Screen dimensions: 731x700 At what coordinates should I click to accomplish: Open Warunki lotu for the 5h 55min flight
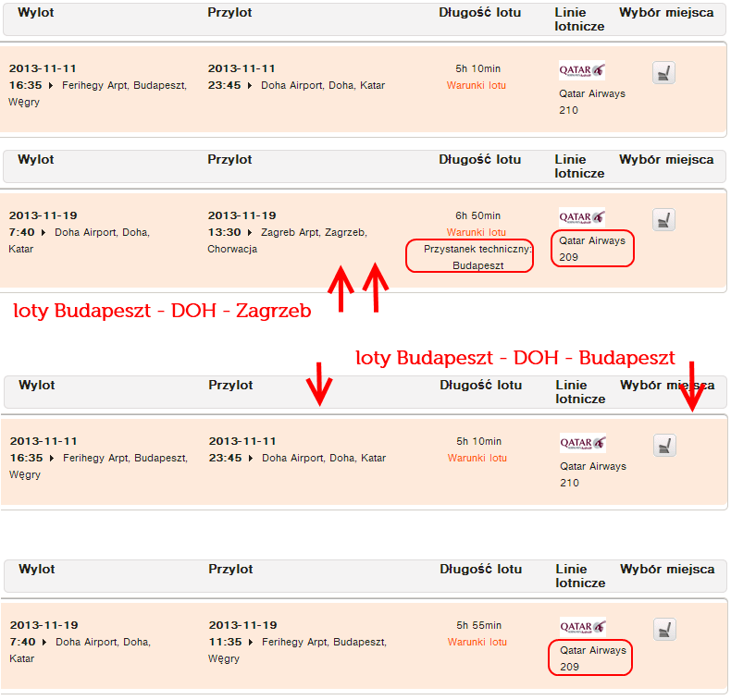click(x=477, y=642)
